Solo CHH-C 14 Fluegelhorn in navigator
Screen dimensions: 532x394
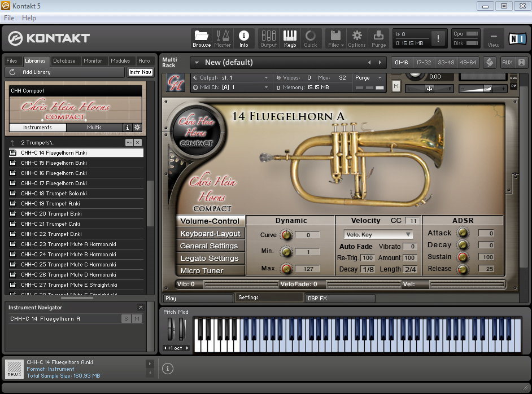point(126,319)
